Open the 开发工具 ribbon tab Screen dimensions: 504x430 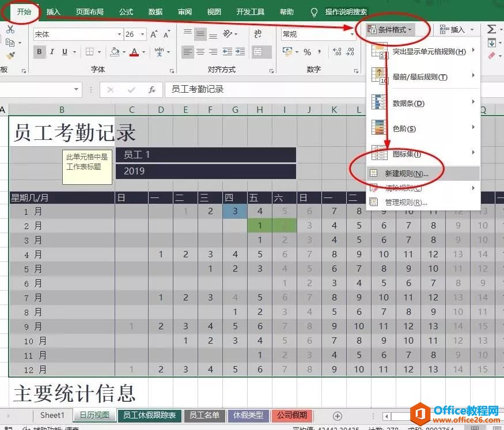[250, 12]
